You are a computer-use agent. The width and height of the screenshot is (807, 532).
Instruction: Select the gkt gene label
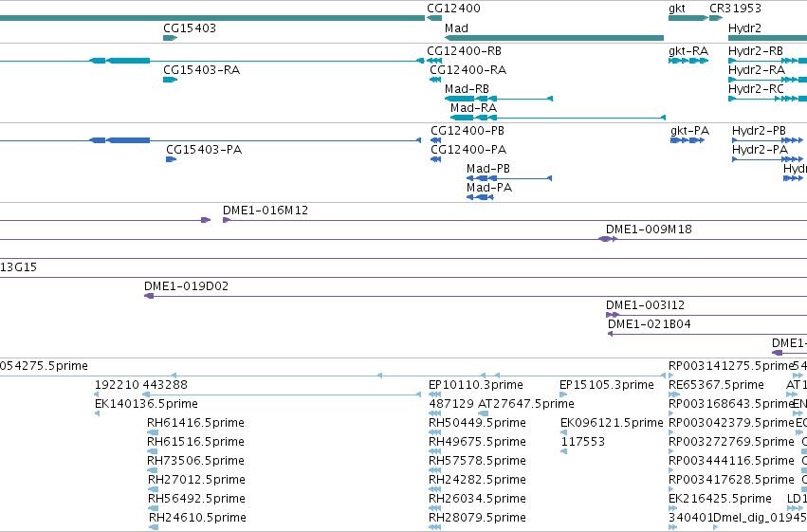tap(677, 9)
